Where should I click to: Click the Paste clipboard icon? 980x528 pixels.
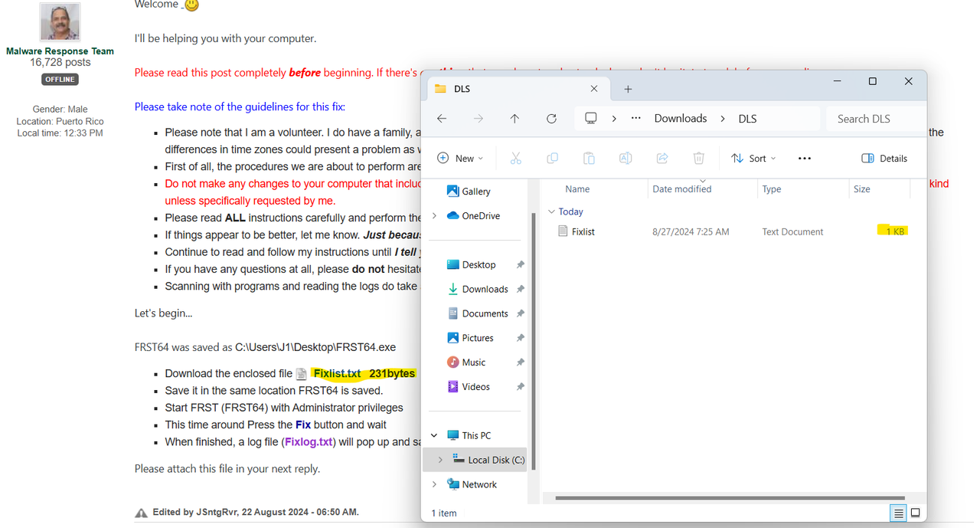click(589, 158)
